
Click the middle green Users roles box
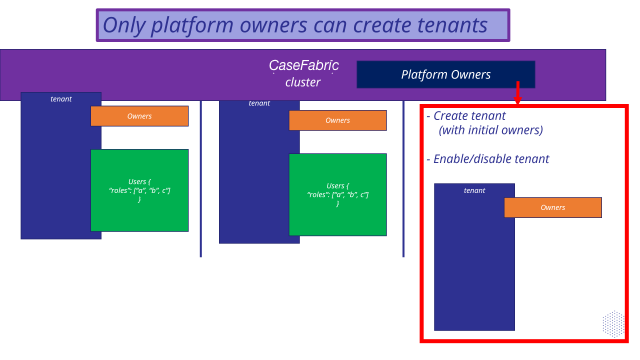[338, 194]
